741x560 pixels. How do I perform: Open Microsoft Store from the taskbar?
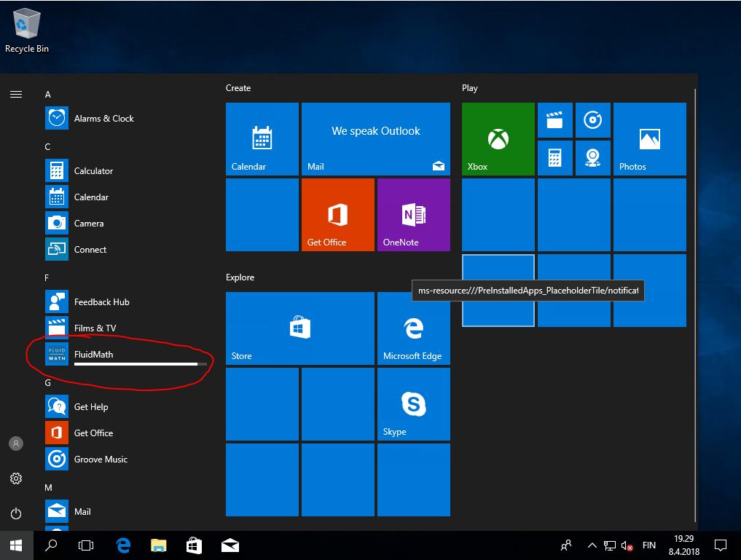[x=195, y=546]
